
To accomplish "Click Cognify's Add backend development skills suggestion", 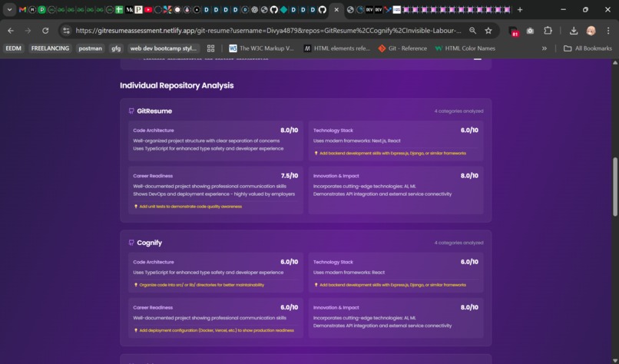I will tap(392, 285).
